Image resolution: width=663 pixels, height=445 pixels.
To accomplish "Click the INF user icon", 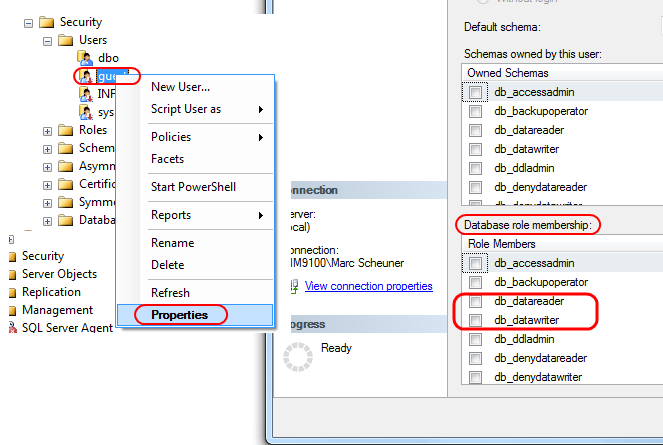I will tap(86, 94).
